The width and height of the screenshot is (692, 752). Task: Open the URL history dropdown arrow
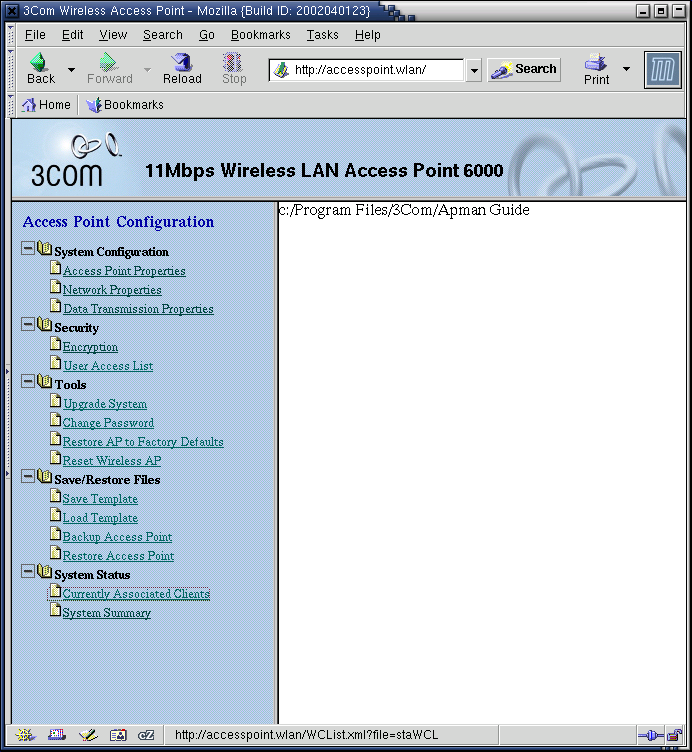[474, 70]
